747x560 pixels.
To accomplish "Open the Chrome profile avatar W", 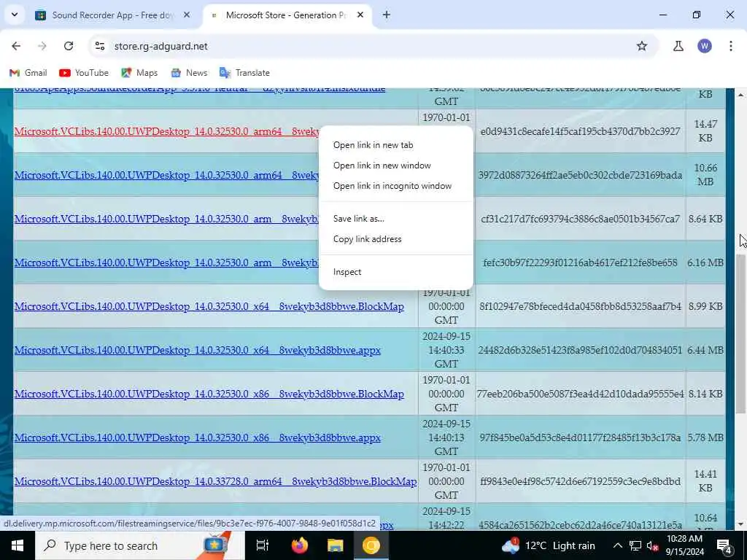I will click(705, 46).
